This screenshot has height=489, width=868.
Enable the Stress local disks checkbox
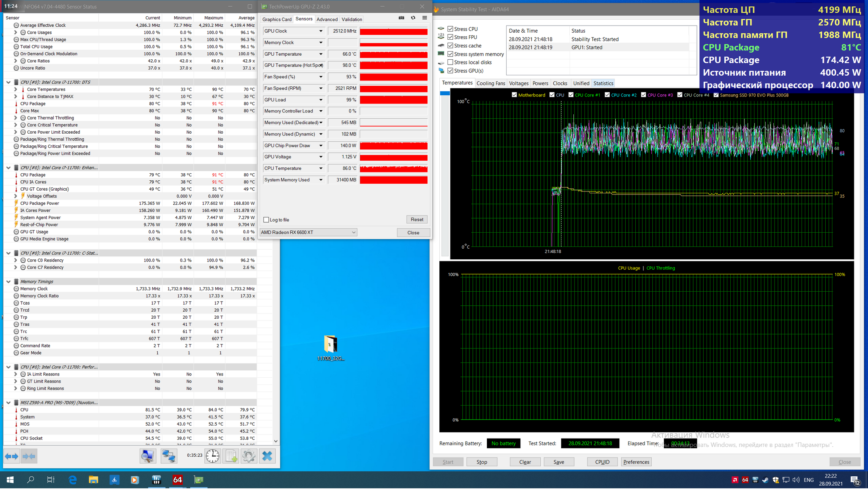450,62
